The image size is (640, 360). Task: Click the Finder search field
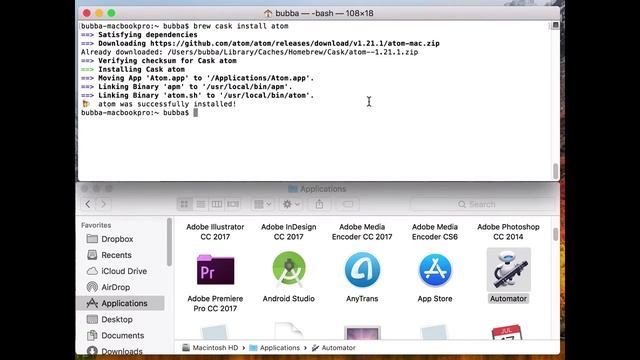(483, 204)
